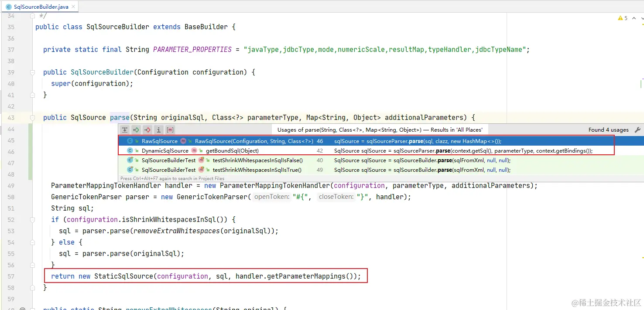
Task: Click PARAMETER_PROPERTIES constant on line 37
Action: click(x=192, y=50)
